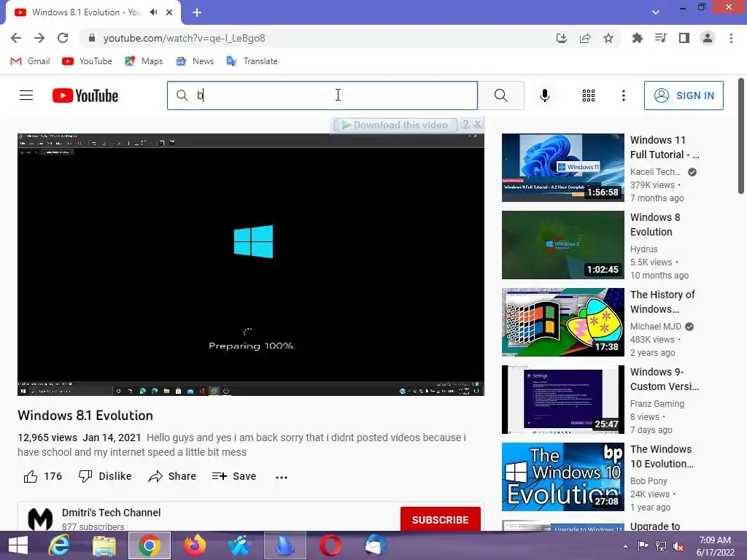Expand the tab search chevron
Image resolution: width=747 pixels, height=560 pixels.
tap(656, 12)
